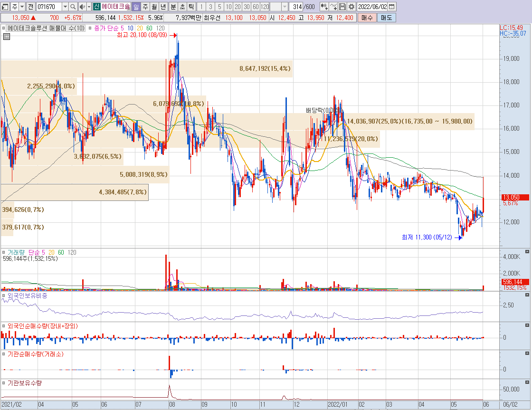The width and height of the screenshot is (532, 410).
Task: Click the 8,647,192(15.4%) volume profile bar
Action: 147,68
